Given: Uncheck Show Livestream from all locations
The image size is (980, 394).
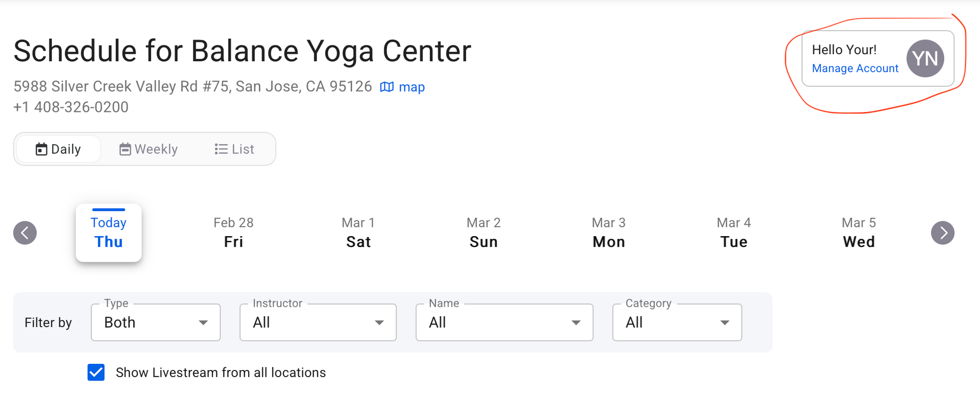Looking at the screenshot, I should coord(96,373).
